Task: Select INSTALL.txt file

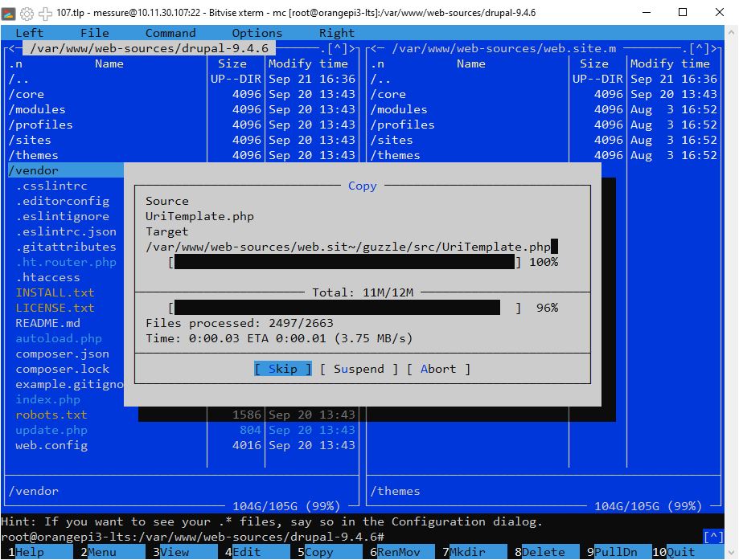Action: [55, 292]
